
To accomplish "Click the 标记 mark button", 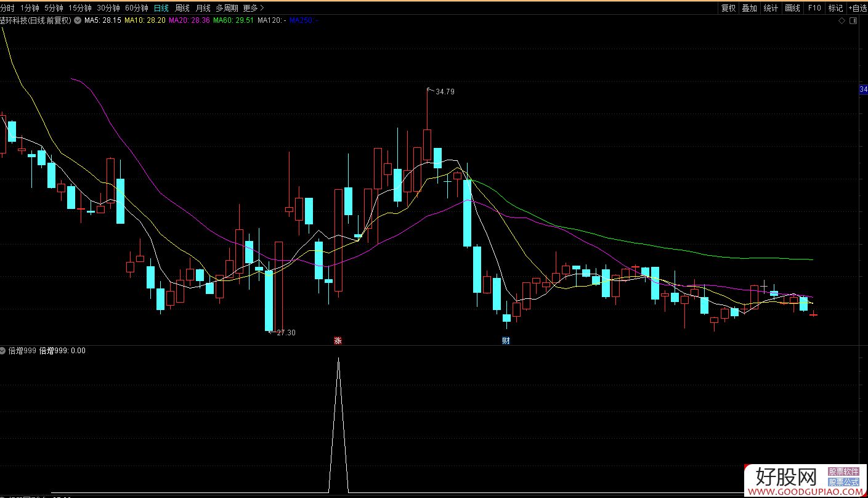I will click(x=835, y=8).
